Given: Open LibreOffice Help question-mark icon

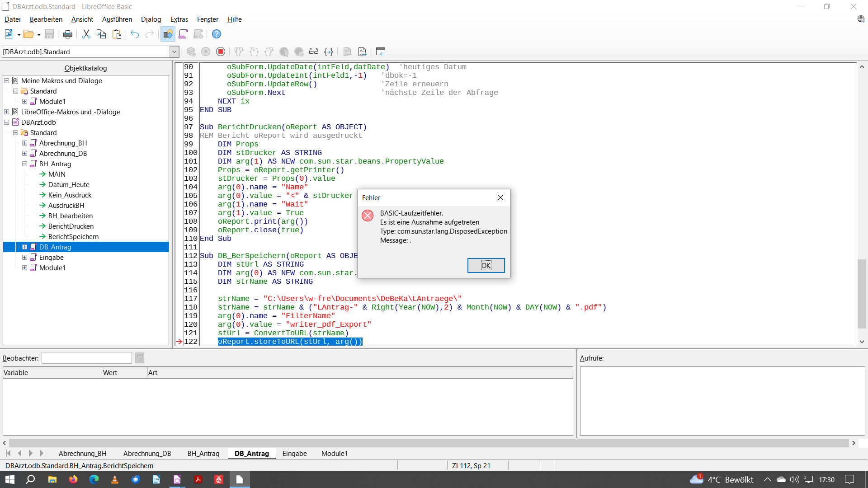Looking at the screenshot, I should pyautogui.click(x=217, y=34).
